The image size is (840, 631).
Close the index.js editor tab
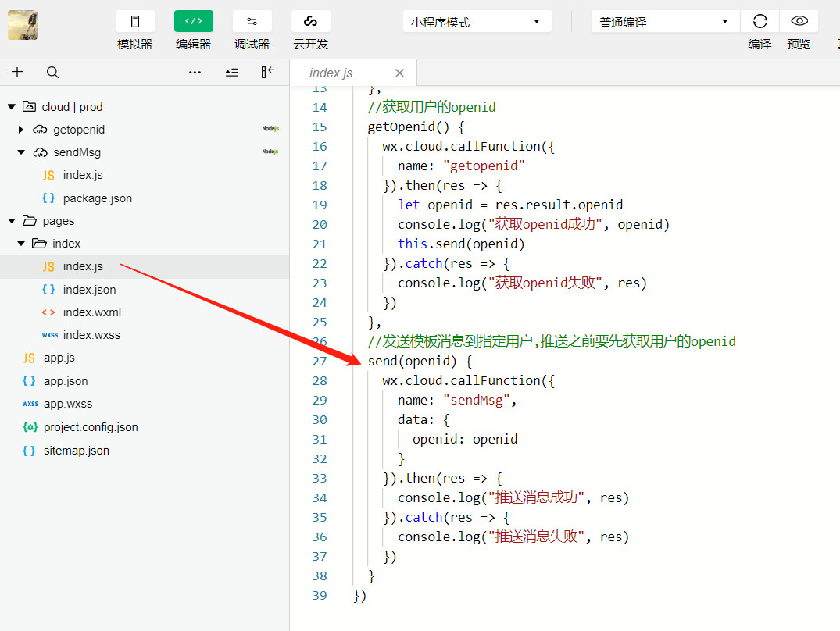pyautogui.click(x=399, y=73)
